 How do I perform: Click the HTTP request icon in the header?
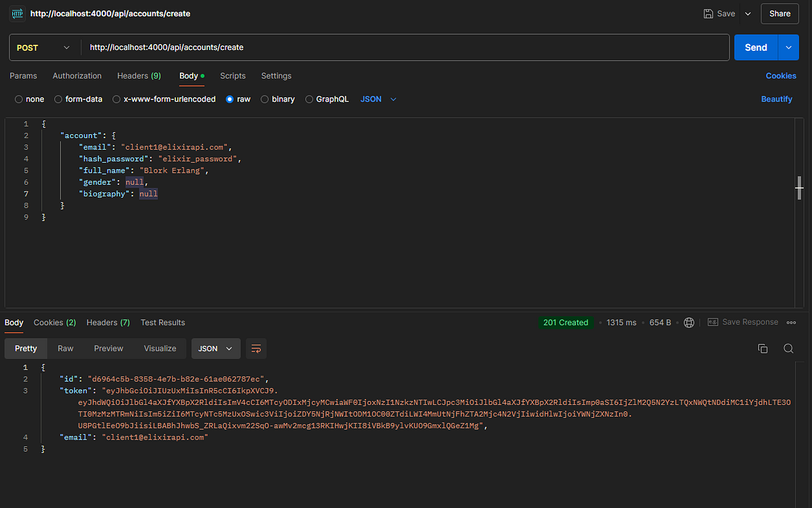16,14
